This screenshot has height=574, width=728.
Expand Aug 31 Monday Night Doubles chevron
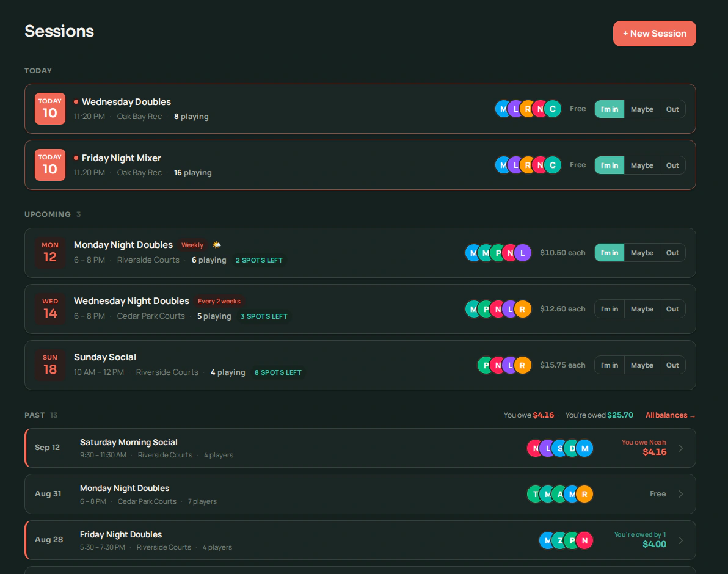(x=680, y=494)
